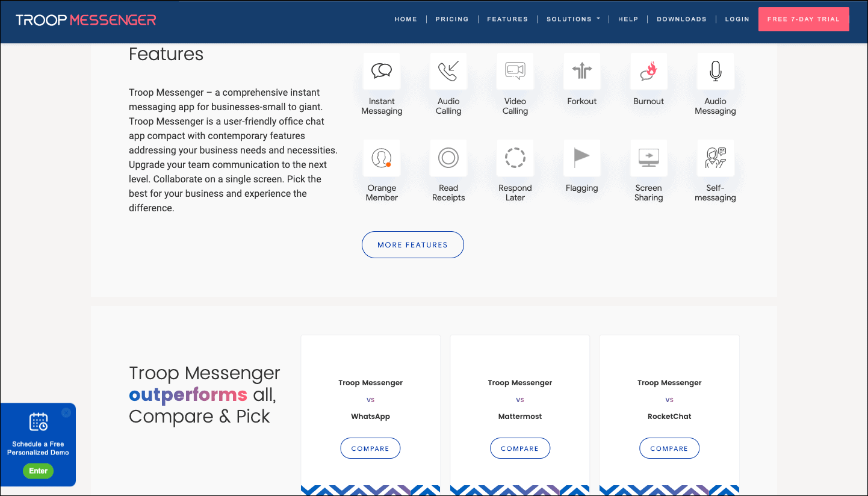Image resolution: width=868 pixels, height=496 pixels.
Task: Click Compare under Troop Messenger vs WhatsApp
Action: click(370, 448)
